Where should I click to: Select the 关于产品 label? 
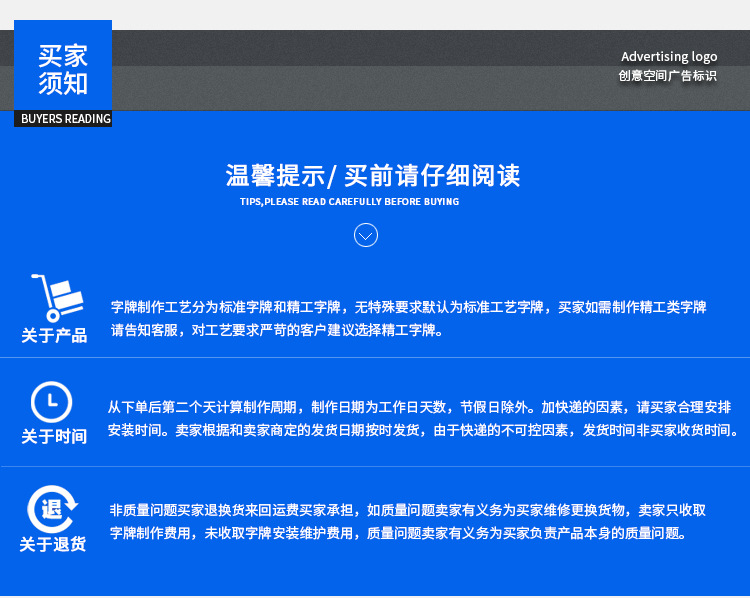(x=54, y=335)
